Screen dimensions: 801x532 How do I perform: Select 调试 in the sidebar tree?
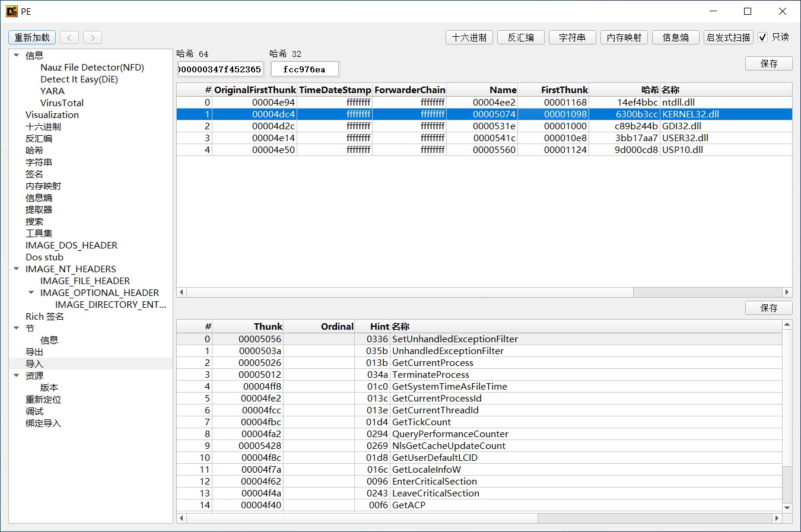tap(34, 411)
